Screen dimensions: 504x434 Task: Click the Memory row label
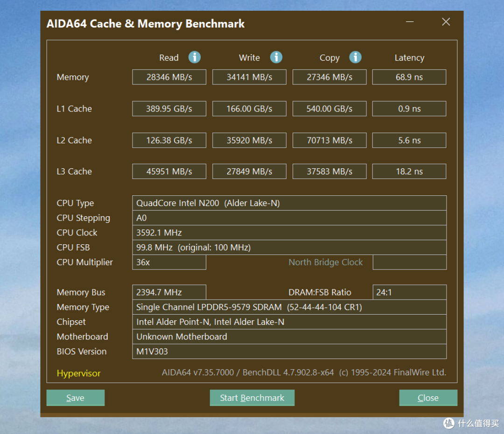73,77
